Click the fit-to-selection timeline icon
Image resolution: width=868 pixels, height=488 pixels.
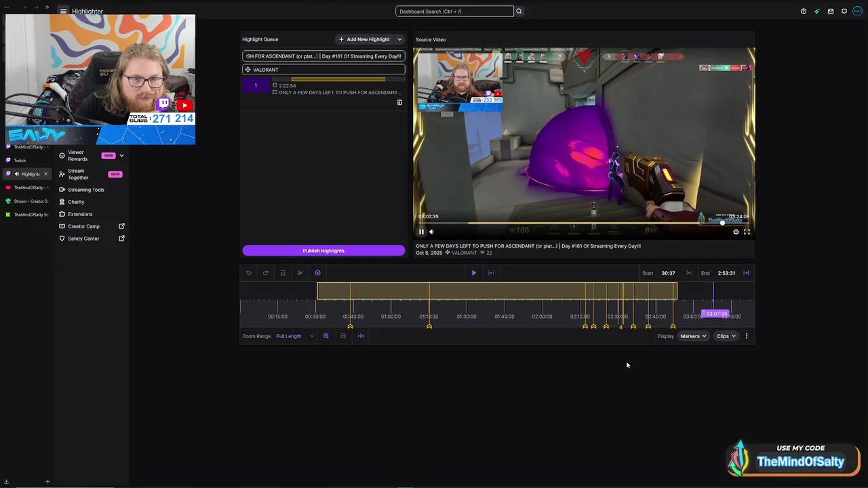tap(361, 336)
